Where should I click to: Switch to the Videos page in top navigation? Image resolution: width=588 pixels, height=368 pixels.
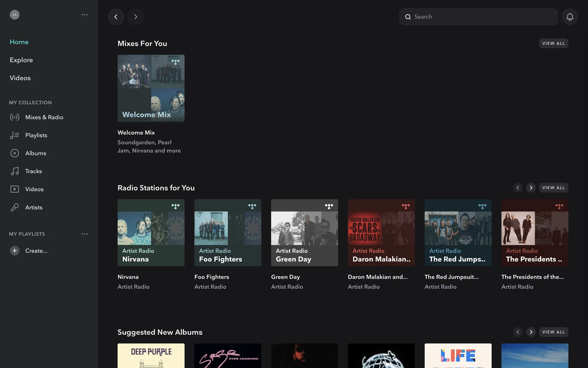20,78
